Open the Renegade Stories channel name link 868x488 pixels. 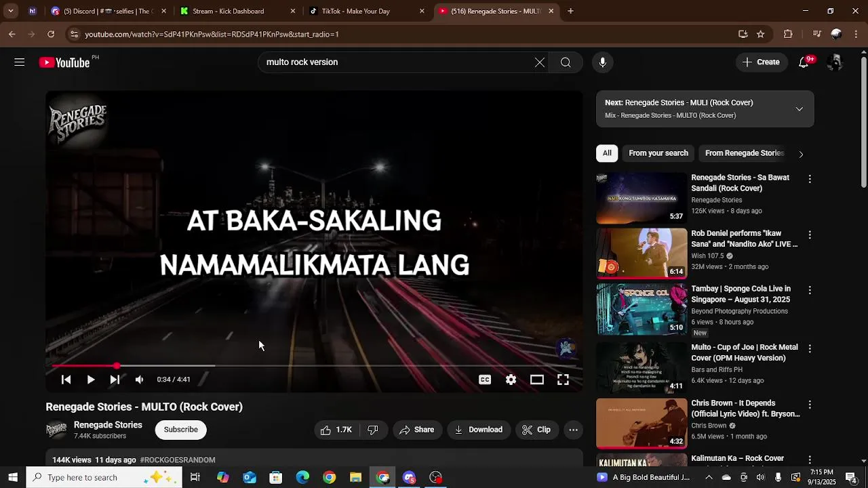click(x=108, y=425)
